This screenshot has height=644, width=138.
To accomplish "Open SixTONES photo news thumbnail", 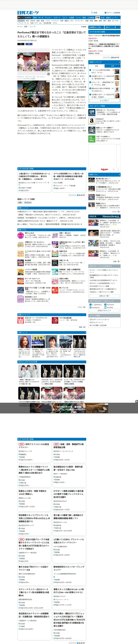I will pos(66,342).
